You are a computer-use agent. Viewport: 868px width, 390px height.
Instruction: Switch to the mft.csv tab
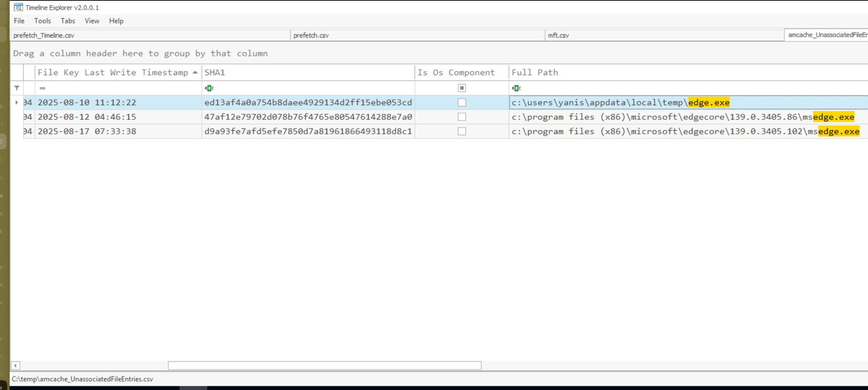click(665, 35)
